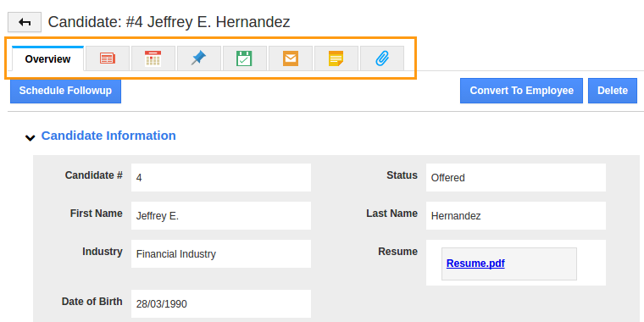Delete this candidate record
Viewport: 644px width, 322px height.
tap(613, 91)
